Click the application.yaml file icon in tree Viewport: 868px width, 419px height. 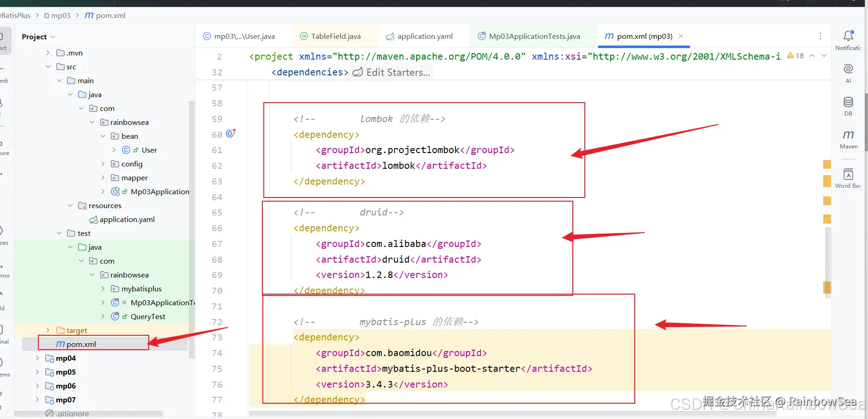[93, 220]
